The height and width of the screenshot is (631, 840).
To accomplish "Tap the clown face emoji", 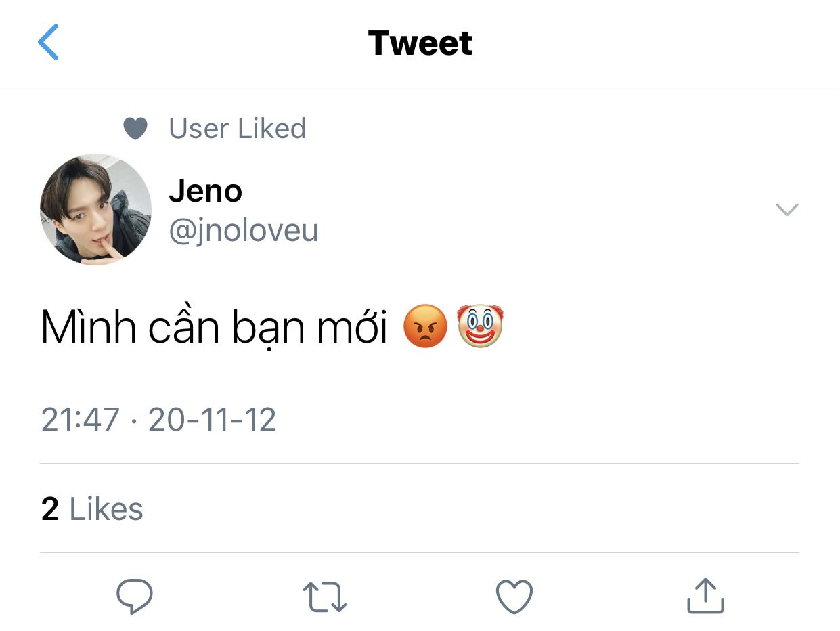I will point(481,326).
